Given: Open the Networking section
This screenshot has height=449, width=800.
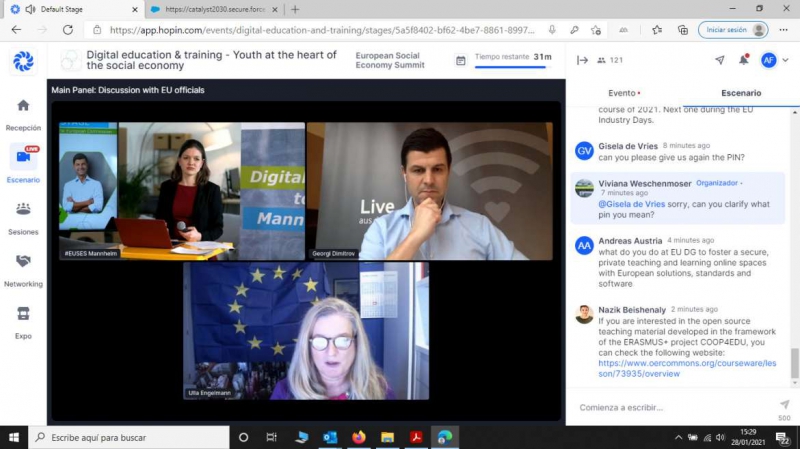Looking at the screenshot, I should (x=23, y=270).
